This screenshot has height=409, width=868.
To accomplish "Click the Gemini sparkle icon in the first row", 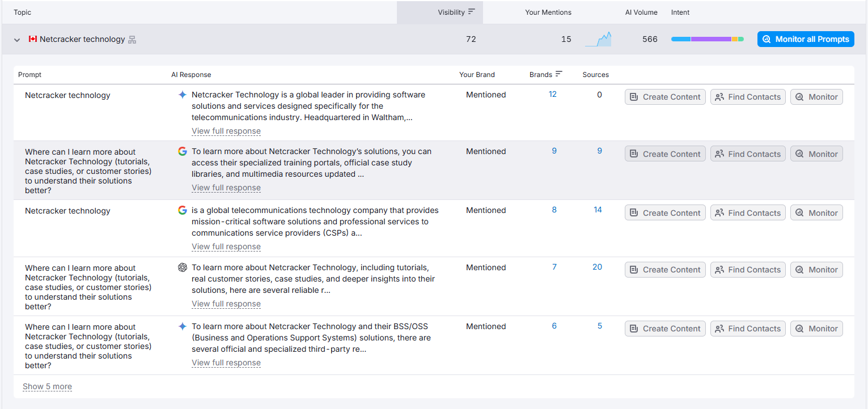I will pos(182,95).
